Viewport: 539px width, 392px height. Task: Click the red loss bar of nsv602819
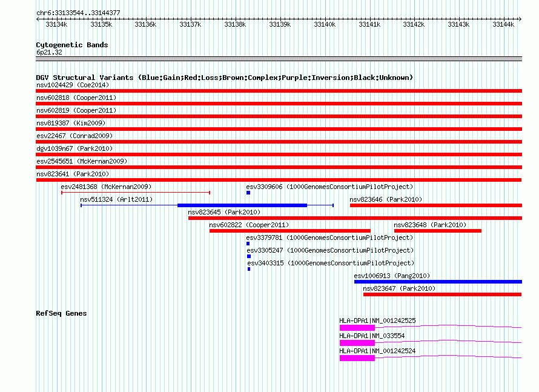[x=279, y=116]
